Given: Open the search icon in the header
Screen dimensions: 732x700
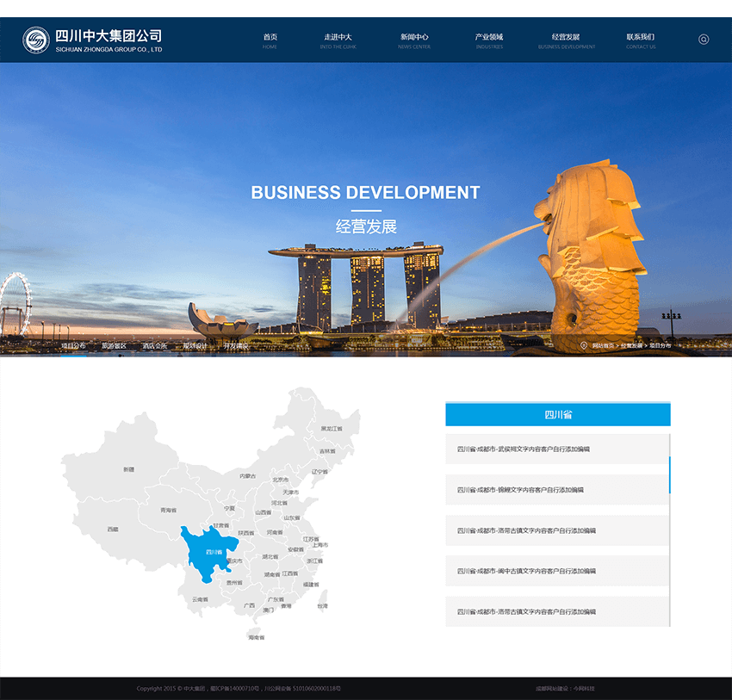Looking at the screenshot, I should 704,40.
